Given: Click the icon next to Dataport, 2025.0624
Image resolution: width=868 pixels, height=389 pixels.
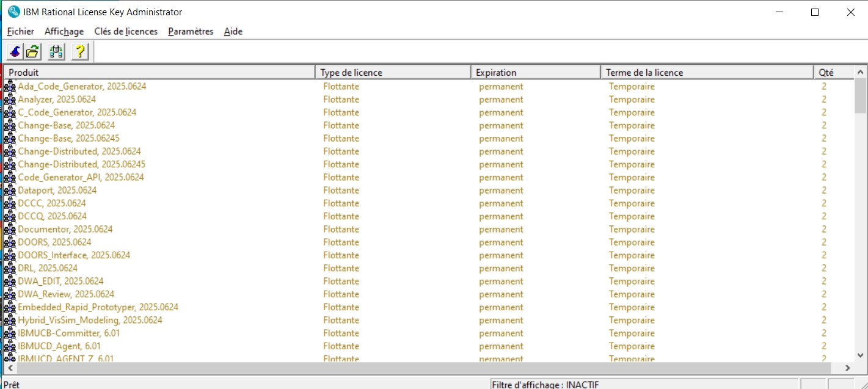Looking at the screenshot, I should coord(10,191).
